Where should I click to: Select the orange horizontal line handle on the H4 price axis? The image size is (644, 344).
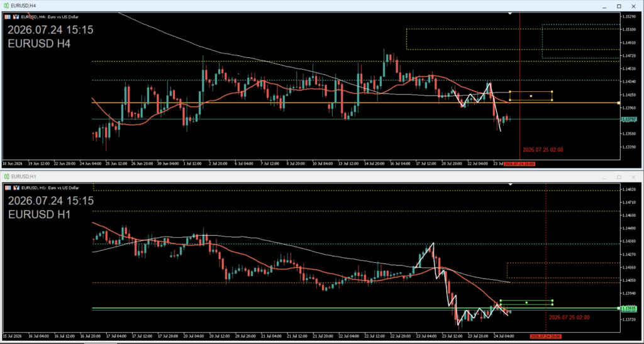tap(619, 103)
